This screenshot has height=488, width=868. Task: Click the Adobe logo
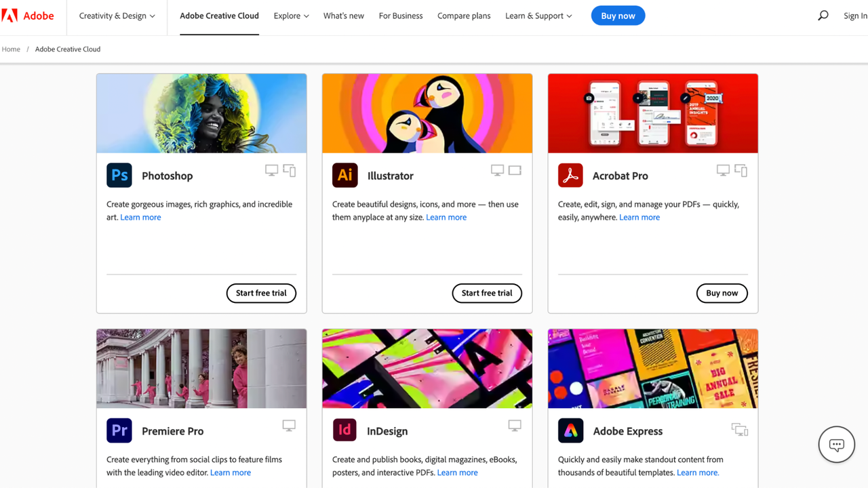coord(27,15)
